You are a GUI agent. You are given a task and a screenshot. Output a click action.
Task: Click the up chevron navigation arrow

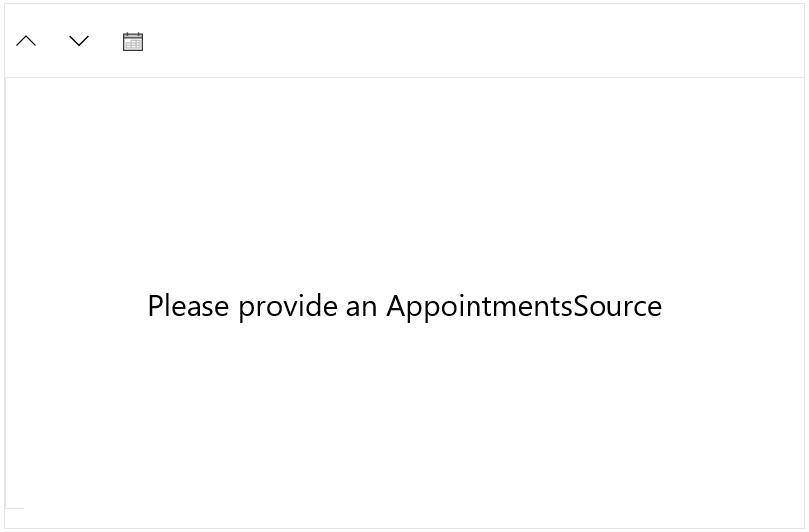click(x=27, y=41)
